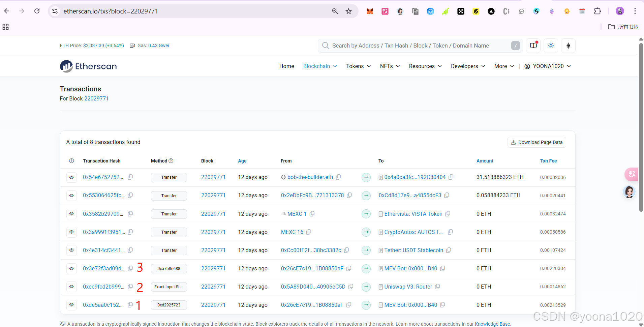Copy transaction hash 0x3582b29709
644x327 pixels.
click(x=130, y=214)
